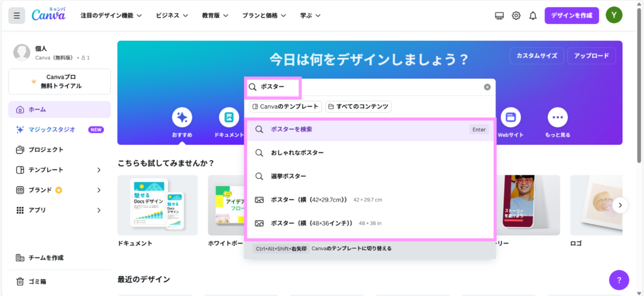Click the デザインを作成 button
The height and width of the screenshot is (296, 644).
coord(571,15)
